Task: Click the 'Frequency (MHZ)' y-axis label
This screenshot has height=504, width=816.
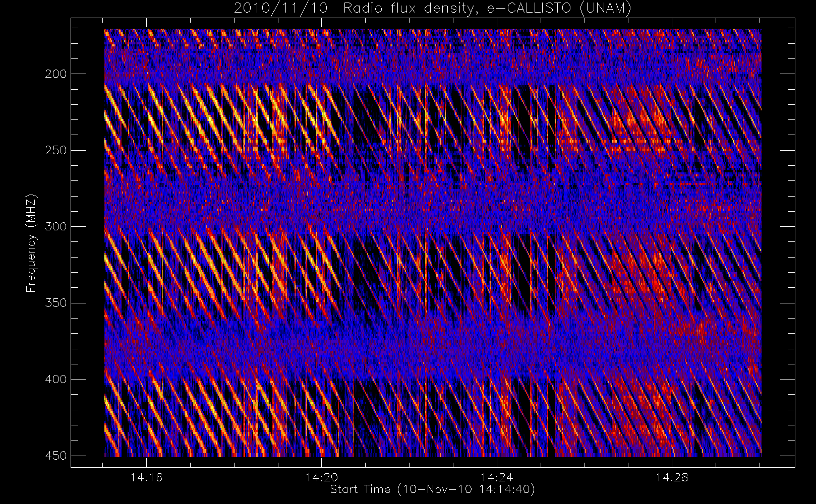Action: click(31, 243)
